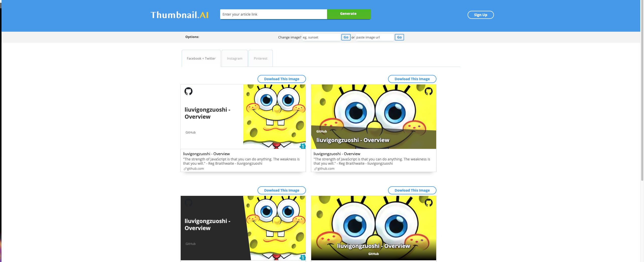Click link icon beside second github.com

pyautogui.click(x=315, y=169)
